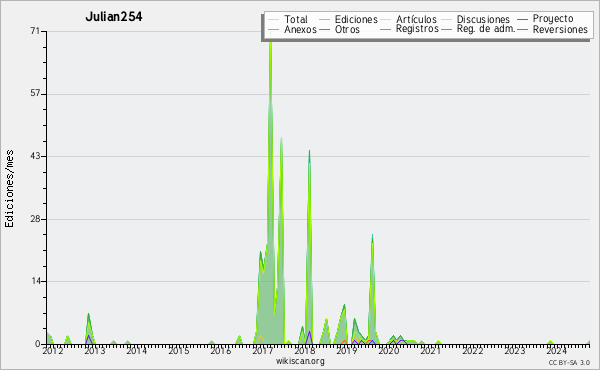Click the Reg. de adm. legend label
The height and width of the screenshot is (370, 600).
pyautogui.click(x=486, y=29)
